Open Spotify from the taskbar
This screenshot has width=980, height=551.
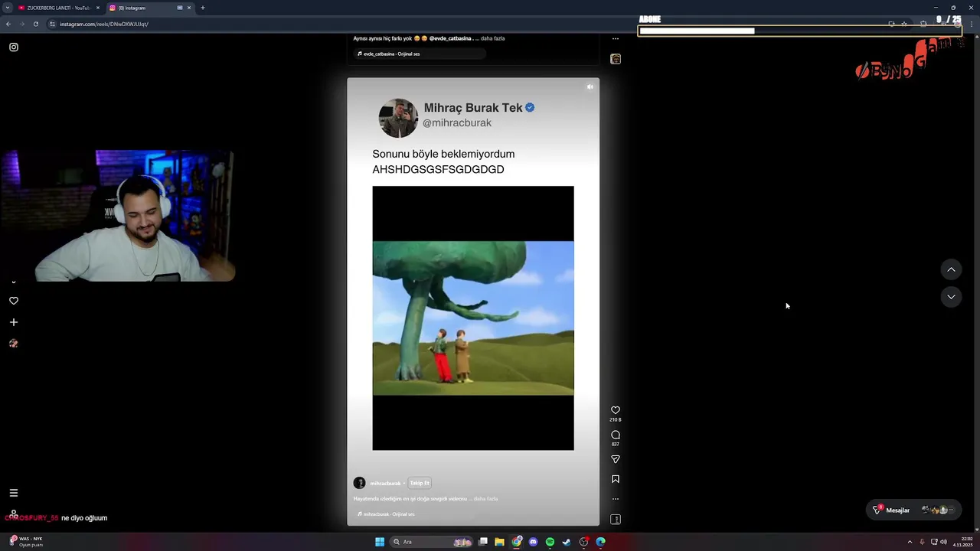pos(550,542)
